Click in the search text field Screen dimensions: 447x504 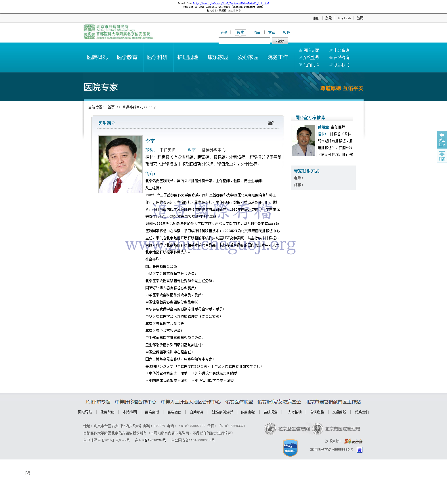click(244, 41)
